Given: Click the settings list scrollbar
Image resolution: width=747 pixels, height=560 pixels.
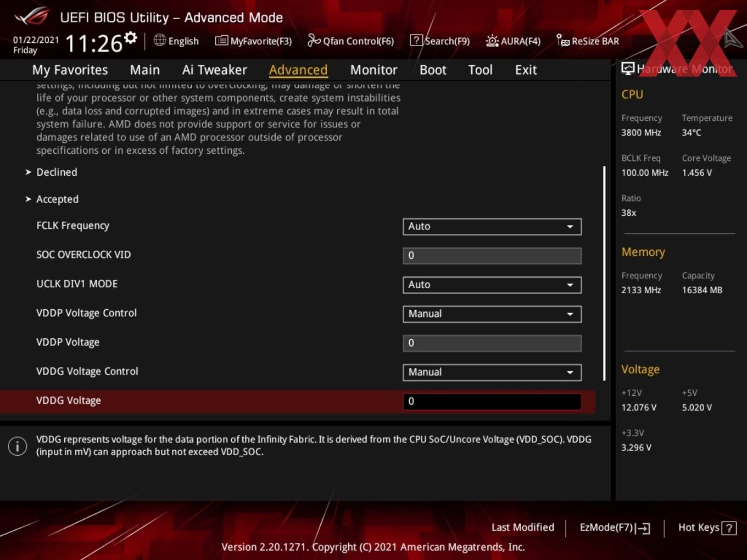Looking at the screenshot, I should coord(604,273).
